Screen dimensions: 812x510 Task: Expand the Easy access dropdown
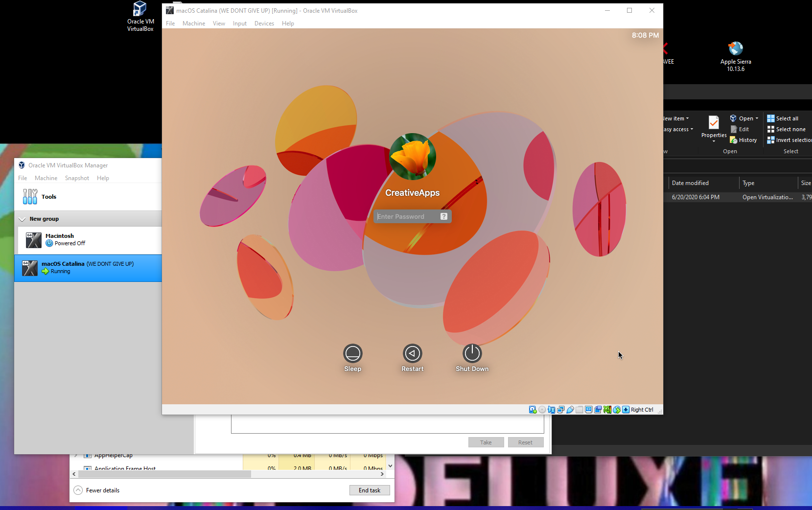pyautogui.click(x=692, y=129)
